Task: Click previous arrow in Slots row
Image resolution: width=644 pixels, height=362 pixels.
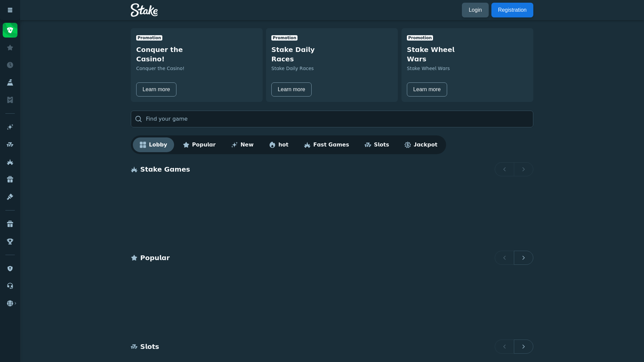Action: coord(504,347)
